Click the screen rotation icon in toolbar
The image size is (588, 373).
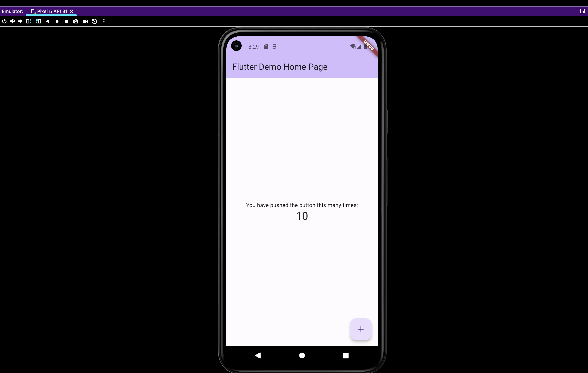[29, 21]
